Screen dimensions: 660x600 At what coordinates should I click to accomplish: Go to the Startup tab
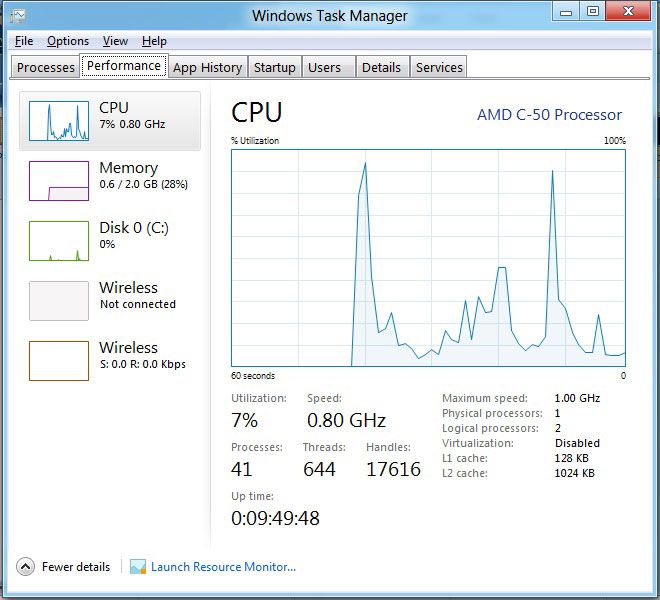coord(274,67)
